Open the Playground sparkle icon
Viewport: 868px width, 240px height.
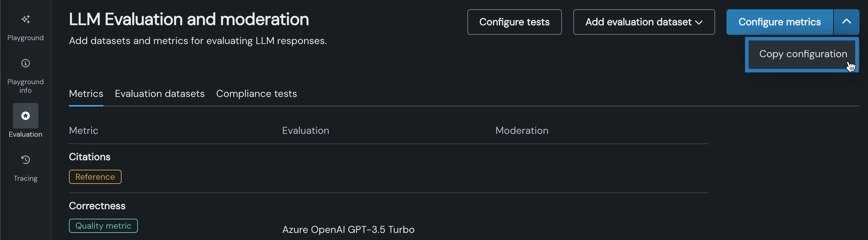point(26,19)
